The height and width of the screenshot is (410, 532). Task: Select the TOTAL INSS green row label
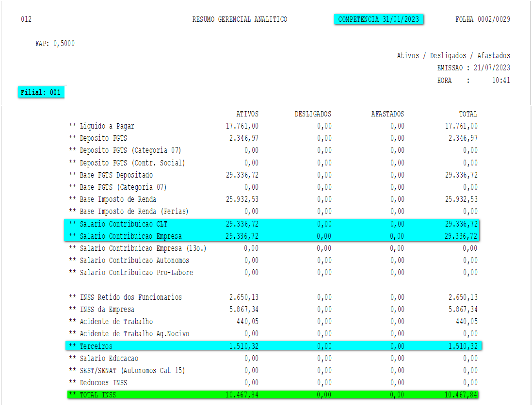coord(92,395)
